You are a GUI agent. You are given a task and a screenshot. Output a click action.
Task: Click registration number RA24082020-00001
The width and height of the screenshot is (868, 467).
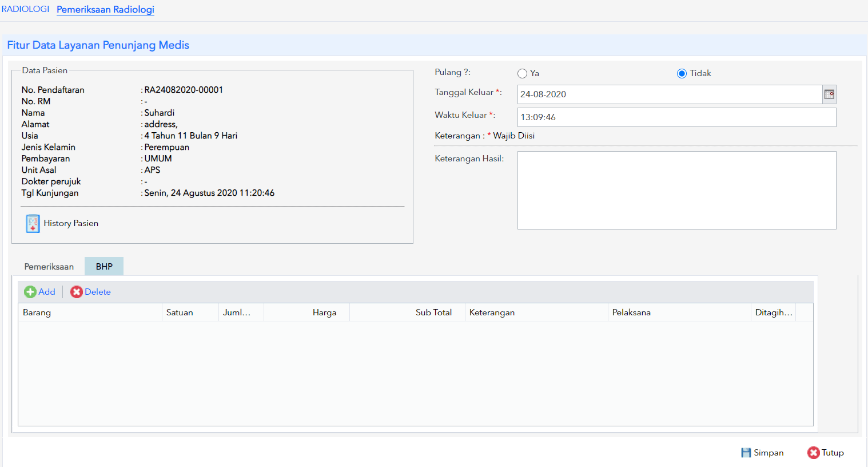click(184, 90)
